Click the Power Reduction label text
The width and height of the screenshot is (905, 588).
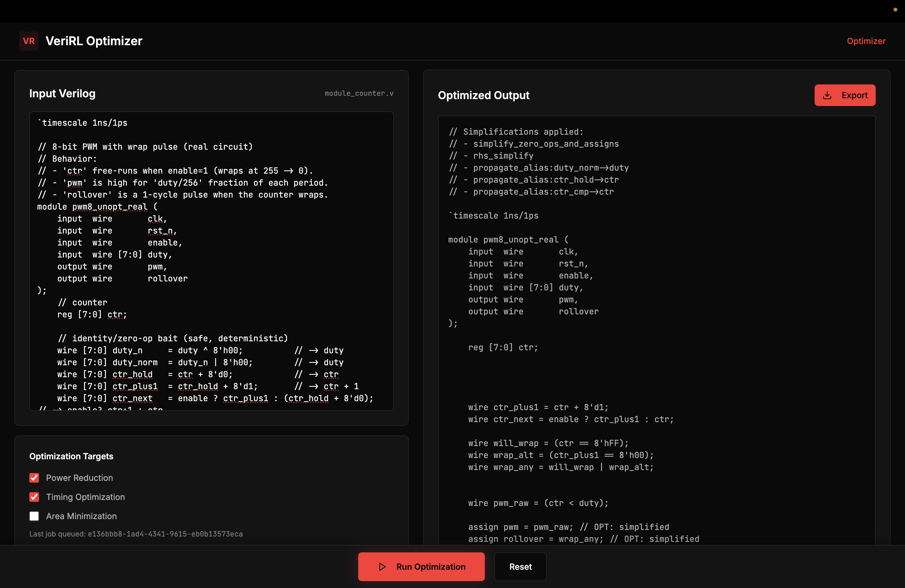point(80,478)
